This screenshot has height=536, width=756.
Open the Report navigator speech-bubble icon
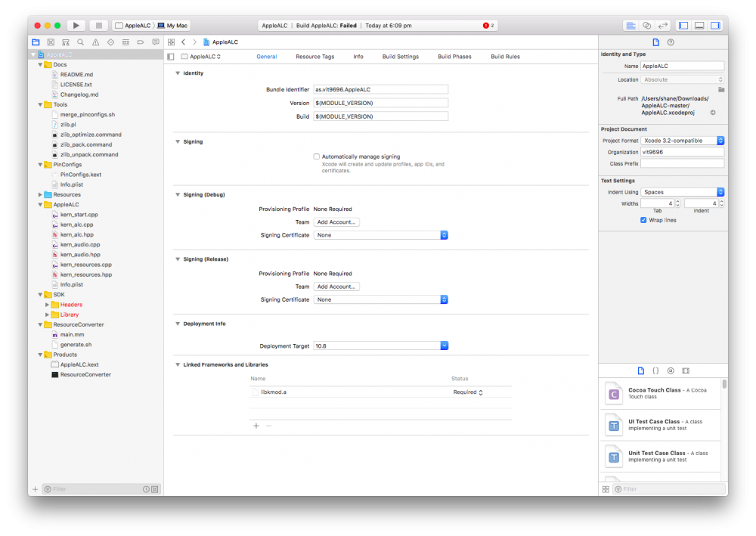click(155, 42)
